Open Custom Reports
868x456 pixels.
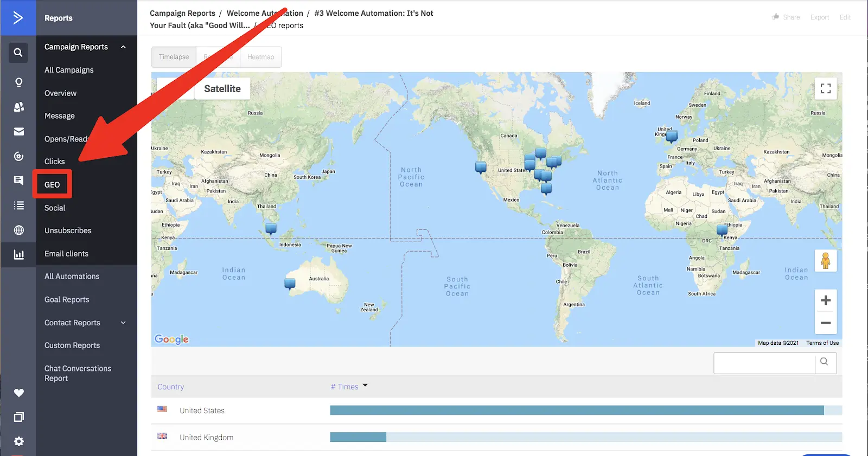(72, 345)
